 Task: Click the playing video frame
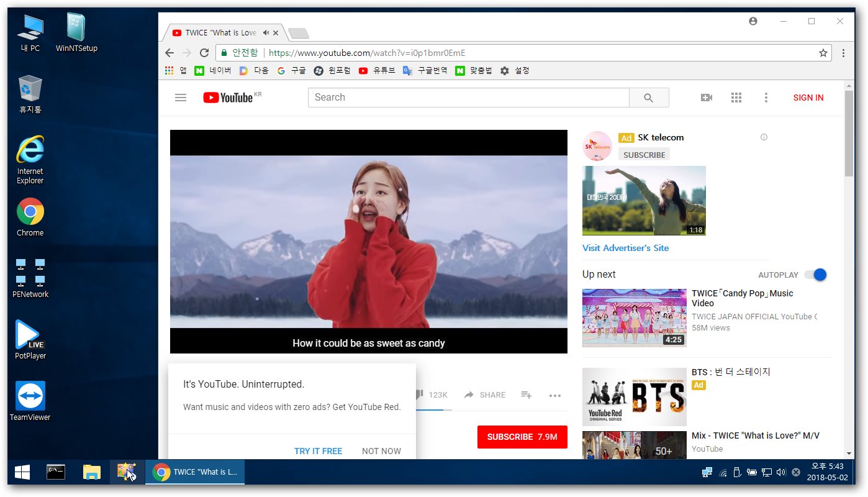369,242
